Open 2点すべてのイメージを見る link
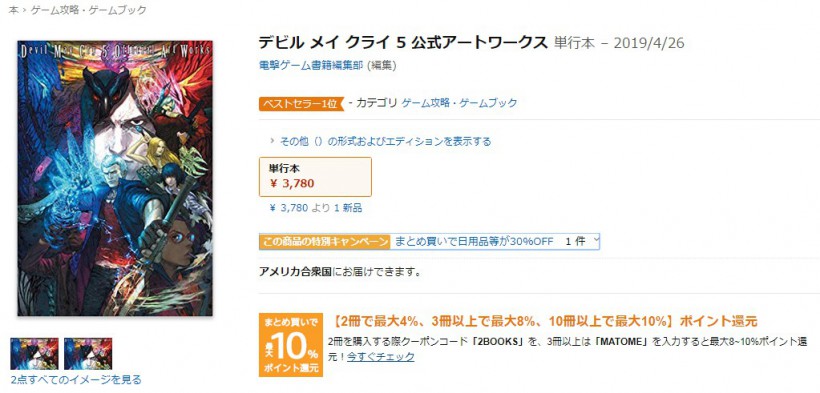 75,379
